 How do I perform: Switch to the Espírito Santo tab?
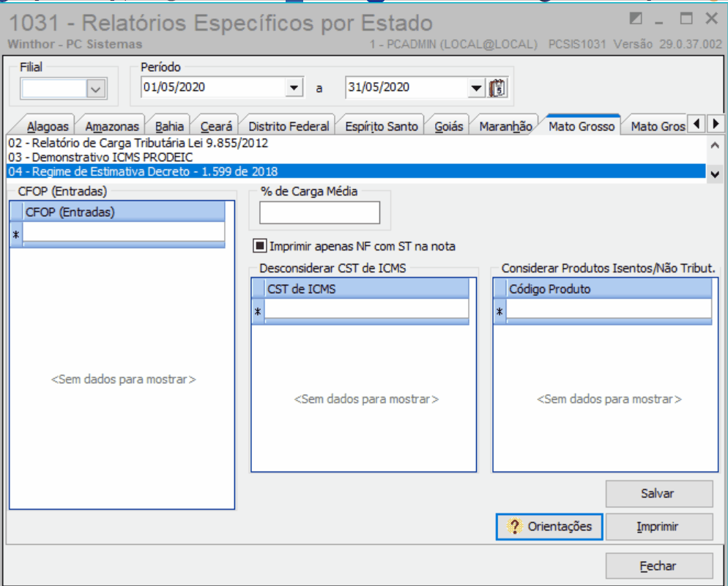point(381,126)
